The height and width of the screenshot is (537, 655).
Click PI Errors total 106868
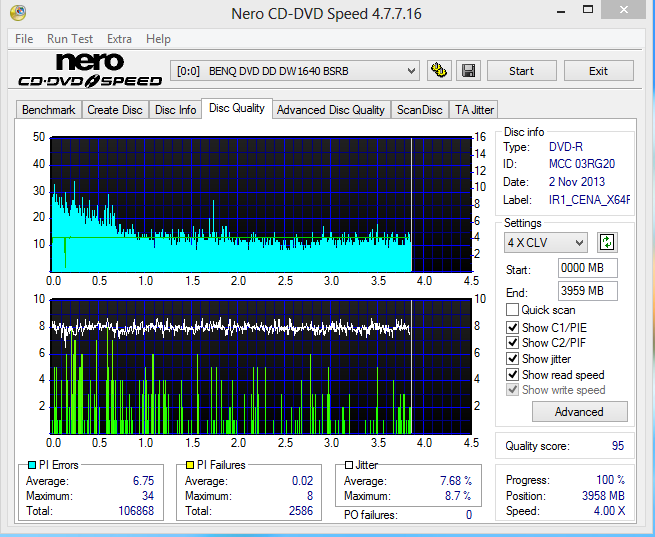[x=136, y=511]
